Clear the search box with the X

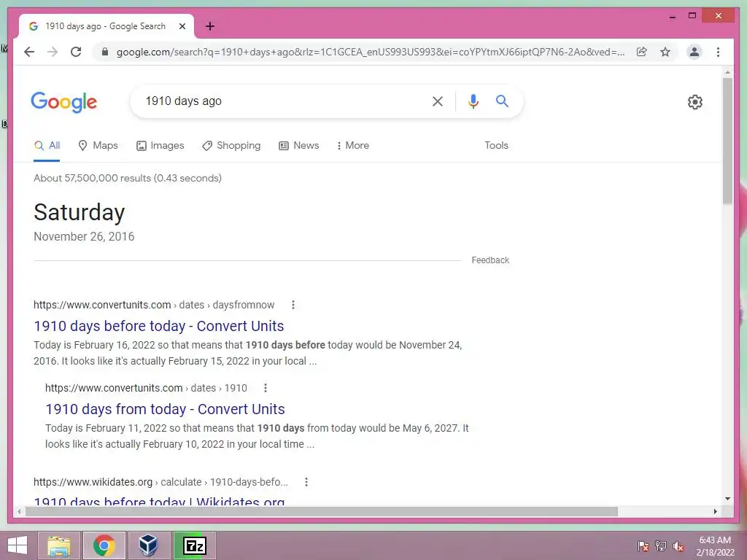pos(438,101)
